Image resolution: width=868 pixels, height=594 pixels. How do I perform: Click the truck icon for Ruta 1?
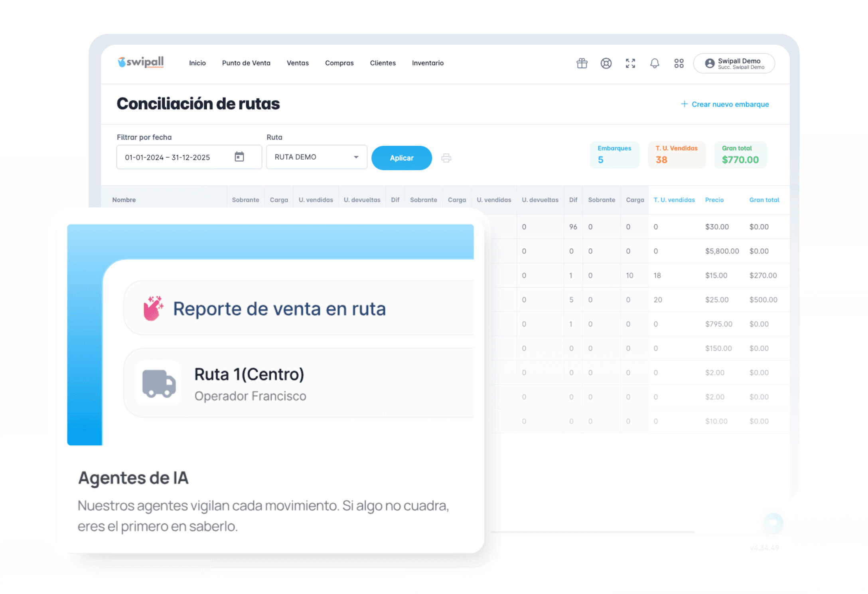tap(159, 383)
